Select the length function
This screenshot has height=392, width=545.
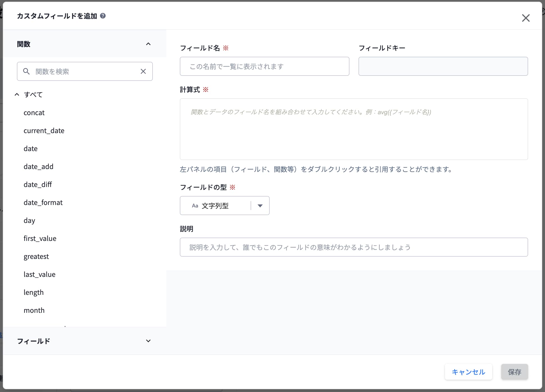(x=33, y=292)
